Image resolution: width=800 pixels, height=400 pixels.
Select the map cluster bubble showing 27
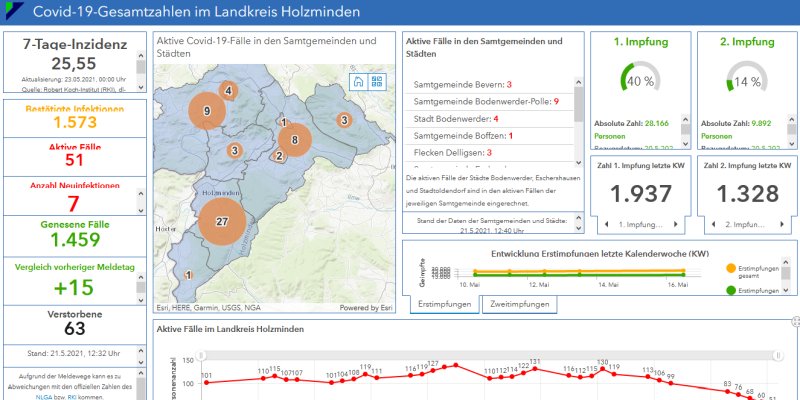pyautogui.click(x=222, y=222)
